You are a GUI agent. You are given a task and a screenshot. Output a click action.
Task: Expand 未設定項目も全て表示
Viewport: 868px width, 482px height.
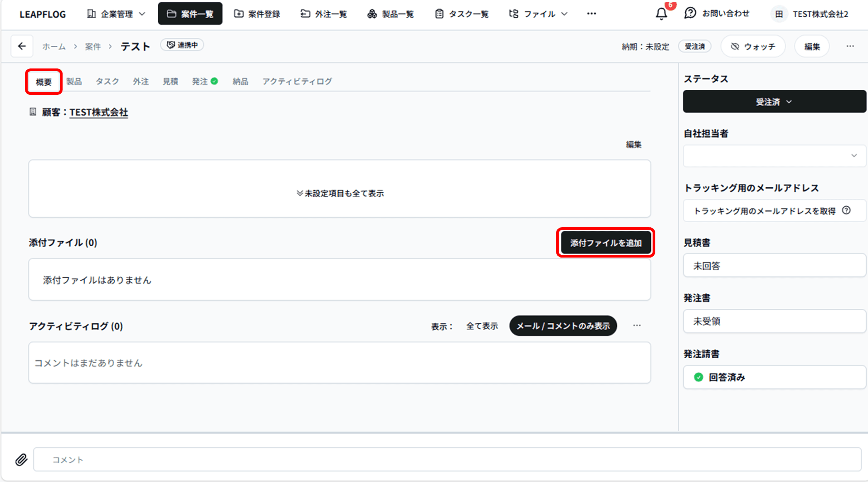[x=340, y=193]
